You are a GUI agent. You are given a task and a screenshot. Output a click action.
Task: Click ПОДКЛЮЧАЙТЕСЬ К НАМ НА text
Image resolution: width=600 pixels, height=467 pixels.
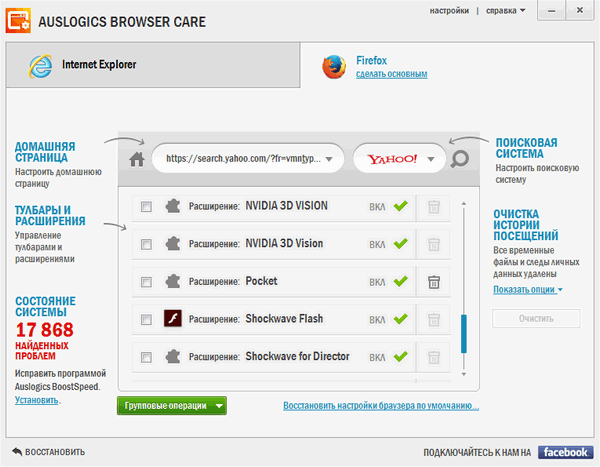pyautogui.click(x=477, y=452)
